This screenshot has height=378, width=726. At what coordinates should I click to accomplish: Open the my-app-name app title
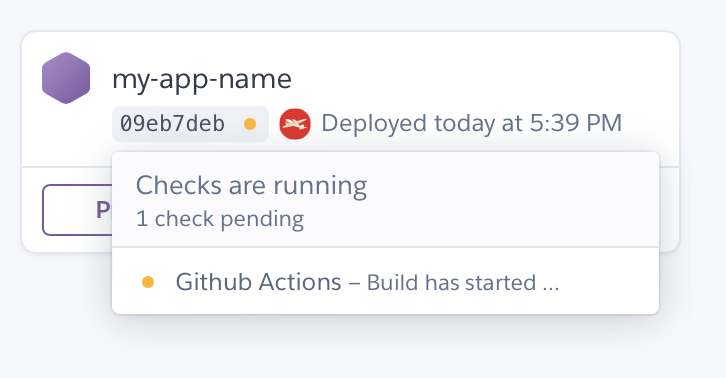202,79
